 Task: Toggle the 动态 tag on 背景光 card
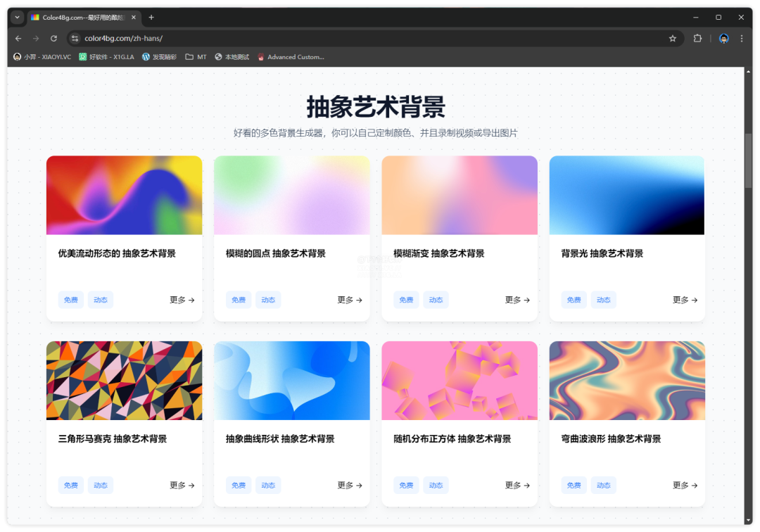coord(603,299)
